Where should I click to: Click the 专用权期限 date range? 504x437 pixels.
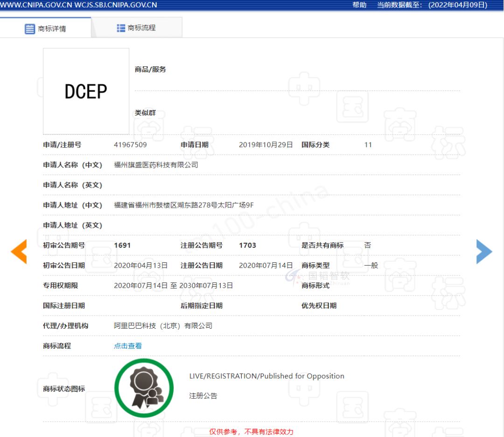[x=173, y=286]
